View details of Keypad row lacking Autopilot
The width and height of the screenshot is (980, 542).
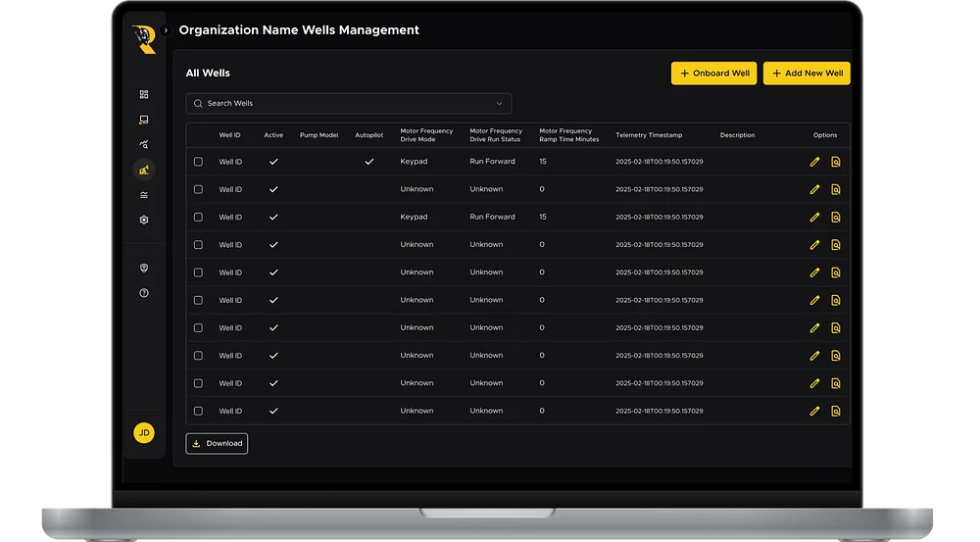(x=836, y=218)
